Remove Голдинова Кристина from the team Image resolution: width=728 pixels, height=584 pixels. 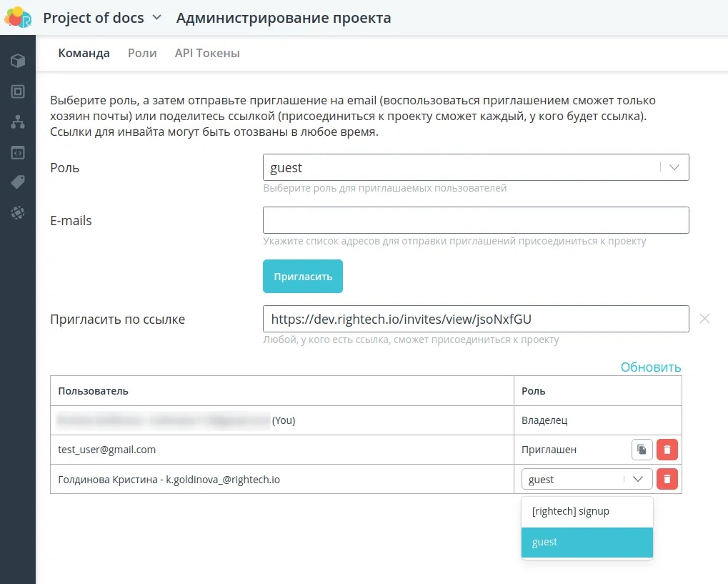point(667,479)
